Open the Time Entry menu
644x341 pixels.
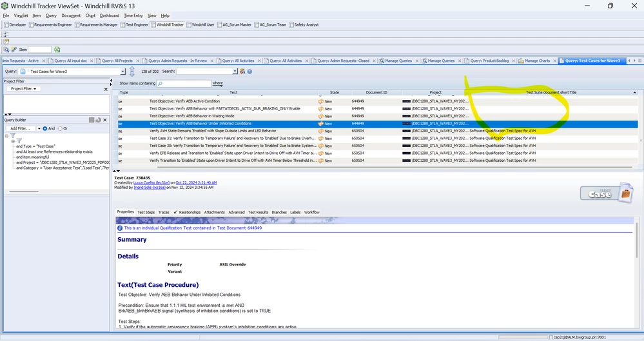tap(133, 15)
